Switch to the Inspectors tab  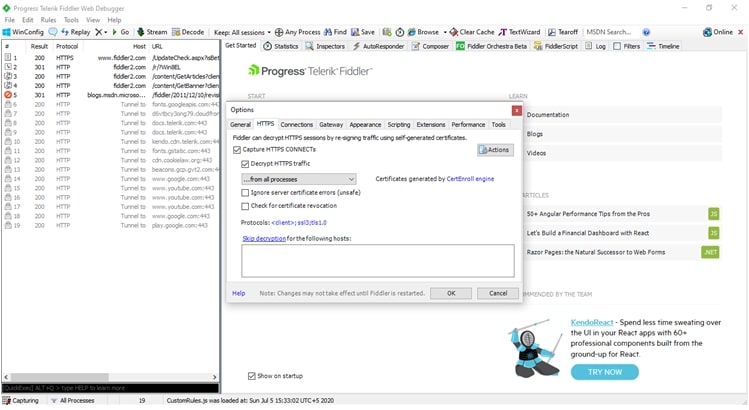[325, 46]
